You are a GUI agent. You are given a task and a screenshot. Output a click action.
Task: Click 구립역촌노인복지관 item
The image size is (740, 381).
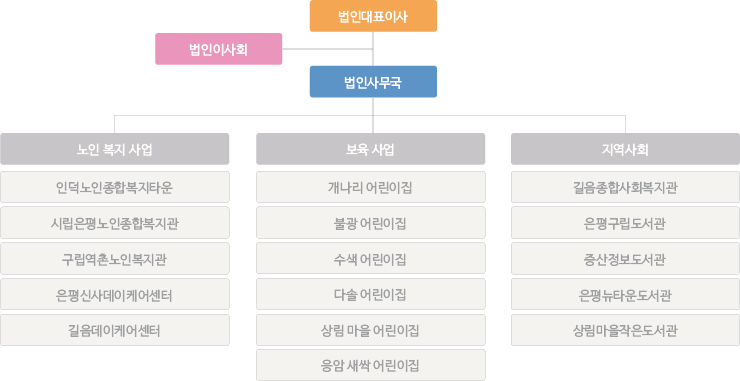[115, 258]
